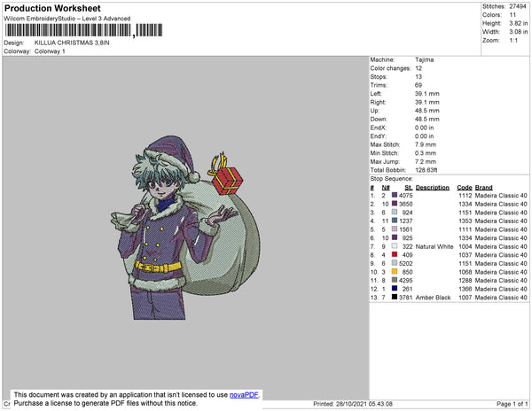
Task: Click the Min Stitch value '0.3 mm'
Action: tap(426, 153)
